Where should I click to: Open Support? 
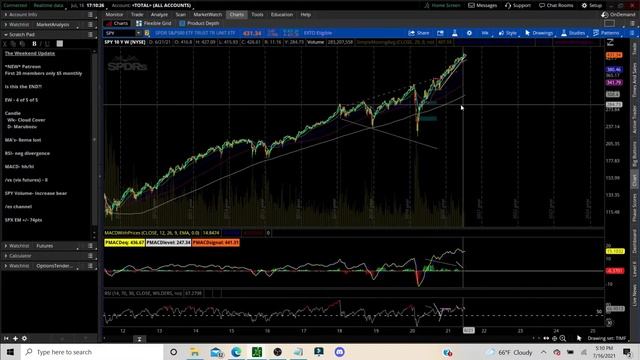tap(518, 5)
